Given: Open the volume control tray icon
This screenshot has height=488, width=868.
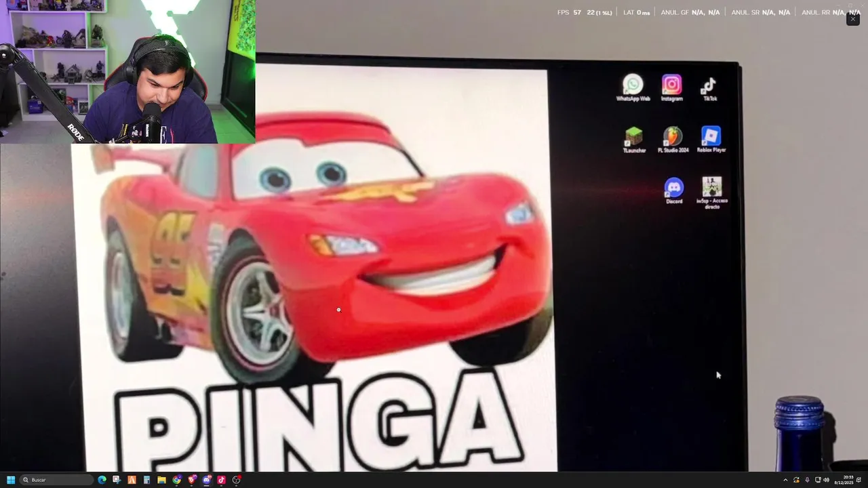Looking at the screenshot, I should (827, 480).
